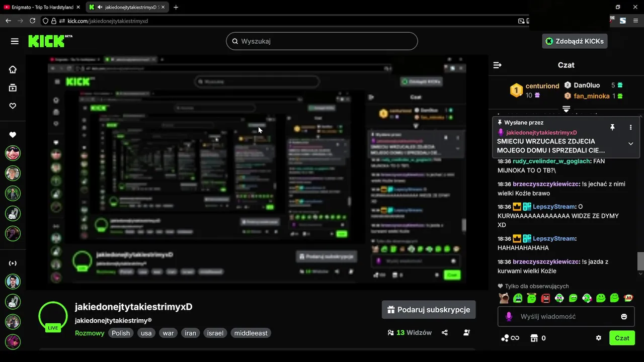This screenshot has height=362, width=644.
Task: Select the Polish tag
Action: (121, 333)
